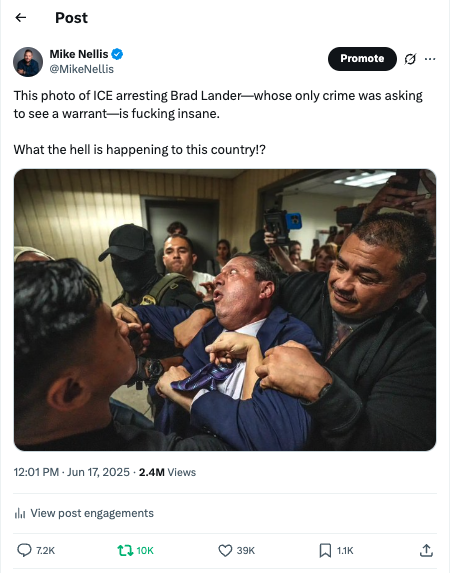
Task: Open the Grok slashed-circle icon
Action: coord(410,59)
